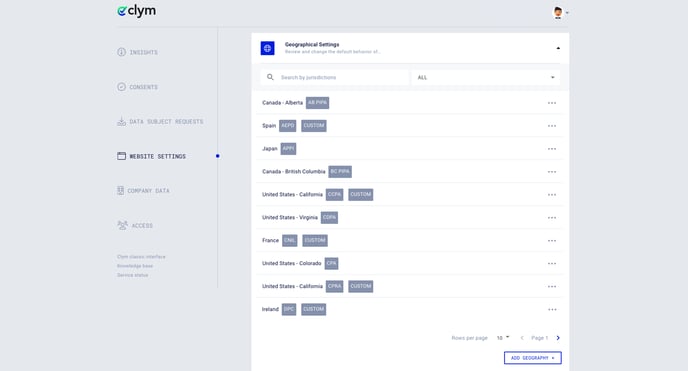Screen dimensions: 688x371
Task: Click the CCPA tag
Action: (334, 194)
